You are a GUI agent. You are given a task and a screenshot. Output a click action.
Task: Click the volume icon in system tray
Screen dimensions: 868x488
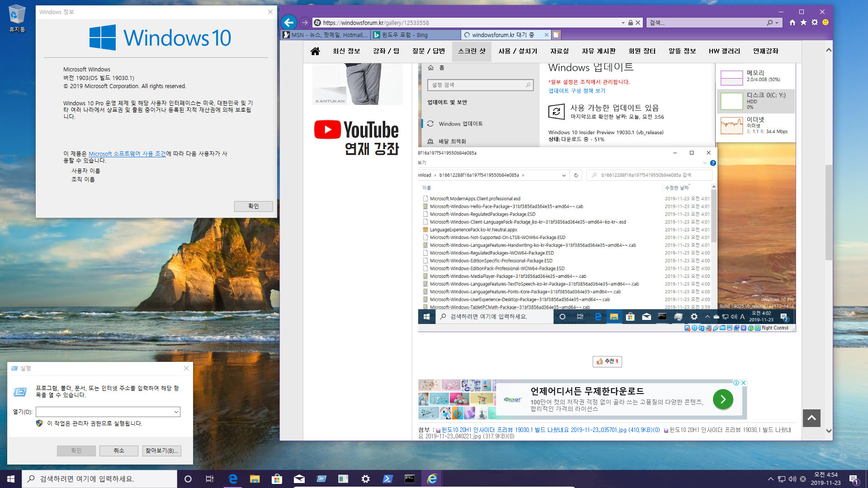tap(792, 479)
